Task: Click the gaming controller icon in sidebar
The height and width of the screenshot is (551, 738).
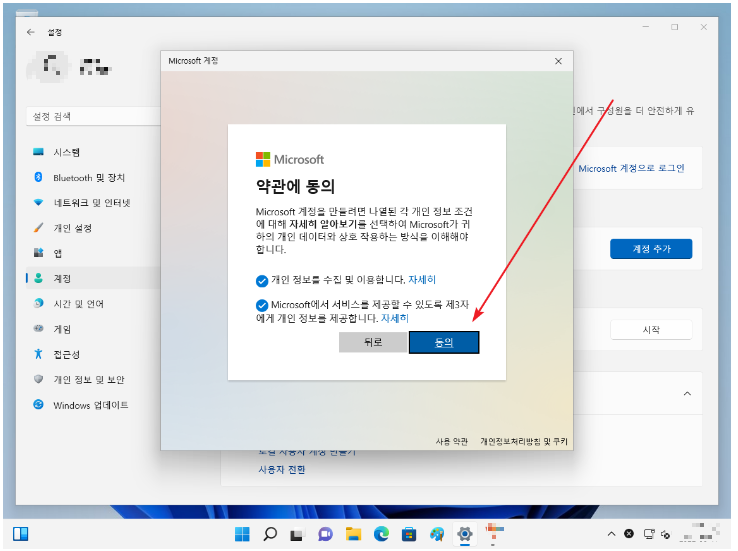Action: click(39, 328)
